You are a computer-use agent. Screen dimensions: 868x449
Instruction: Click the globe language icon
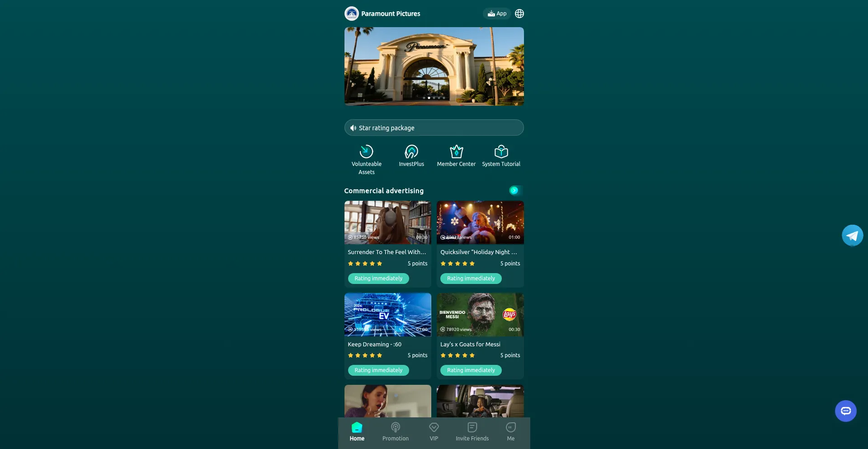pyautogui.click(x=519, y=14)
